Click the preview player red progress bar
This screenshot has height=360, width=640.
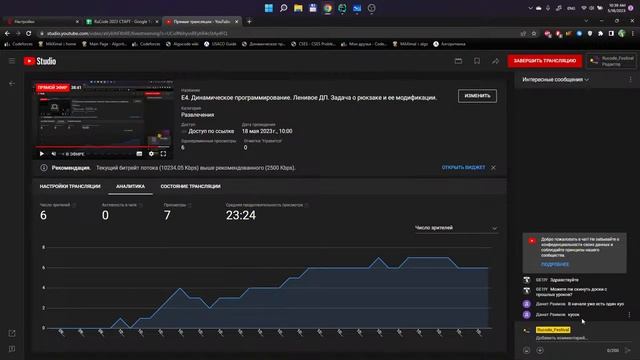[x=103, y=147]
